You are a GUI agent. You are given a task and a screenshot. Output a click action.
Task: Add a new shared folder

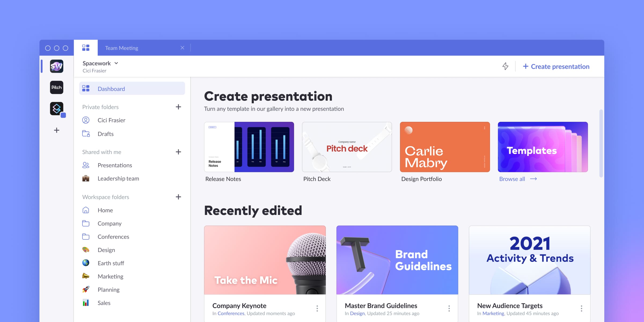click(x=178, y=152)
